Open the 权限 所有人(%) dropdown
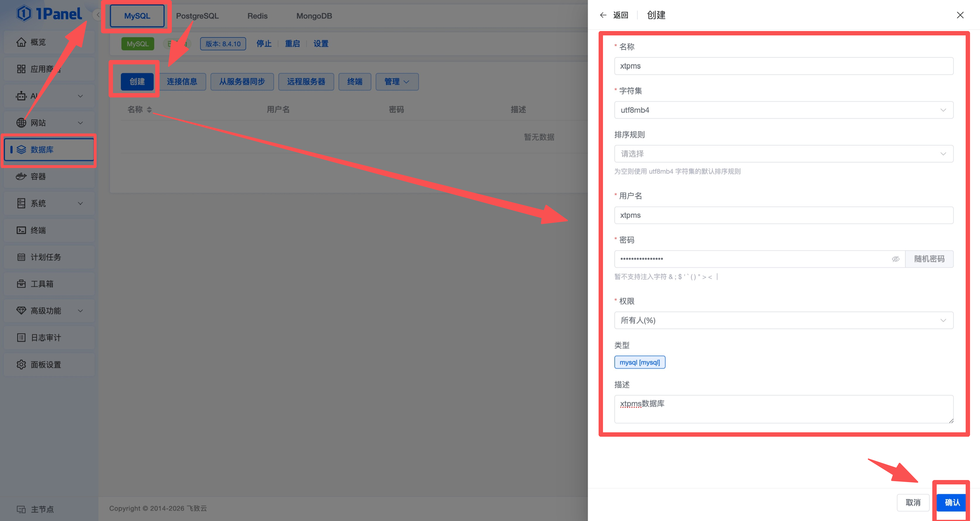Image resolution: width=980 pixels, height=521 pixels. [x=784, y=320]
